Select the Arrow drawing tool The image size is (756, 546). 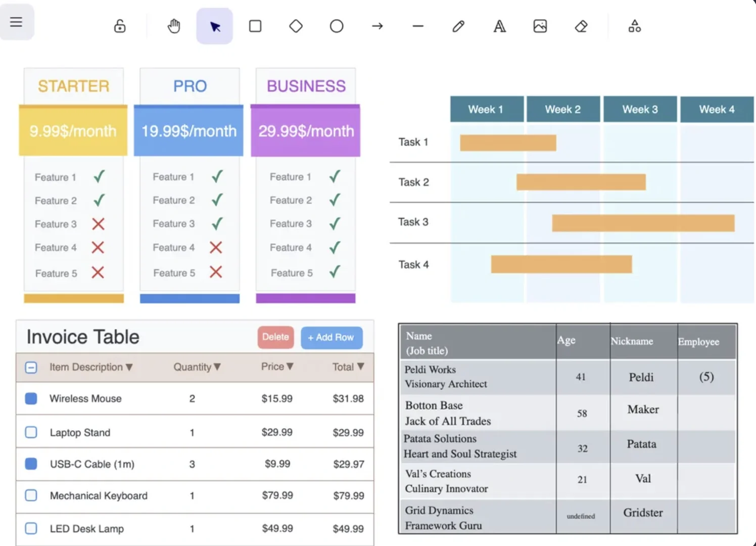pyautogui.click(x=377, y=26)
